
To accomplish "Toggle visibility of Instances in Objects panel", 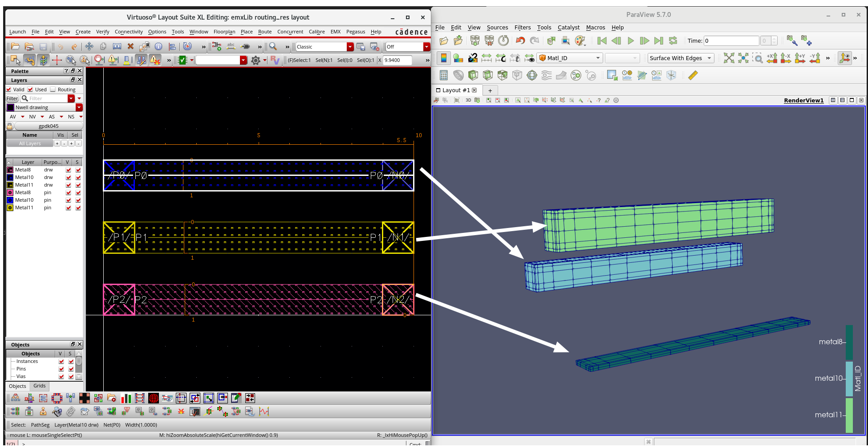I will (x=61, y=361).
